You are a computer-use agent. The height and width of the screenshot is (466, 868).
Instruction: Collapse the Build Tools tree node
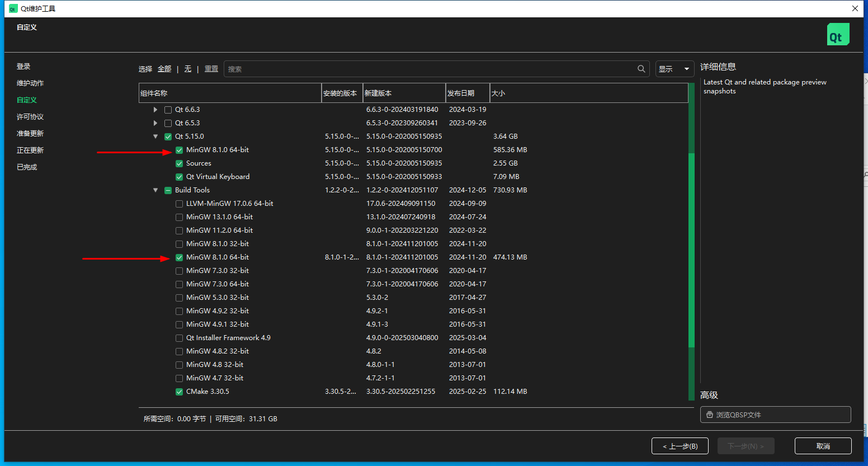(155, 190)
